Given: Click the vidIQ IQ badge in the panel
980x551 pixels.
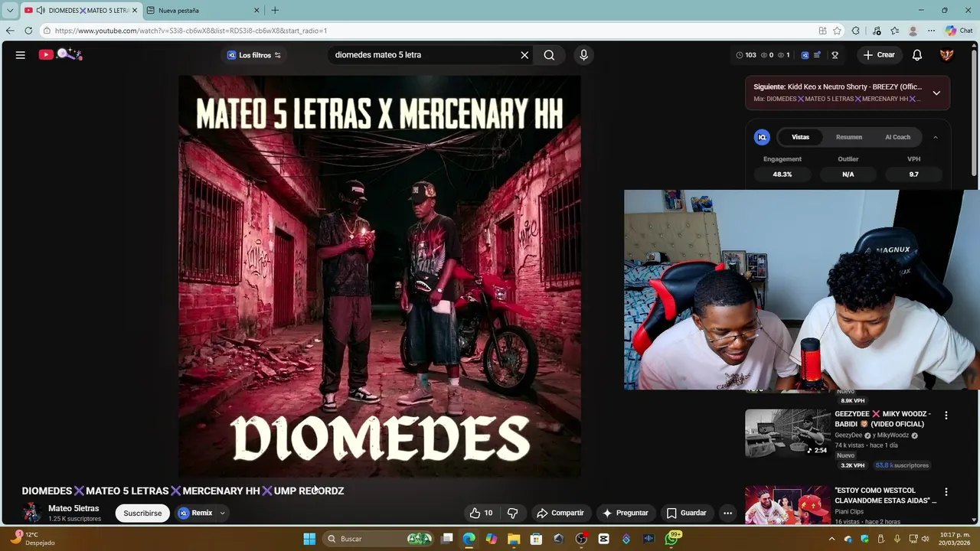Looking at the screenshot, I should (x=762, y=137).
